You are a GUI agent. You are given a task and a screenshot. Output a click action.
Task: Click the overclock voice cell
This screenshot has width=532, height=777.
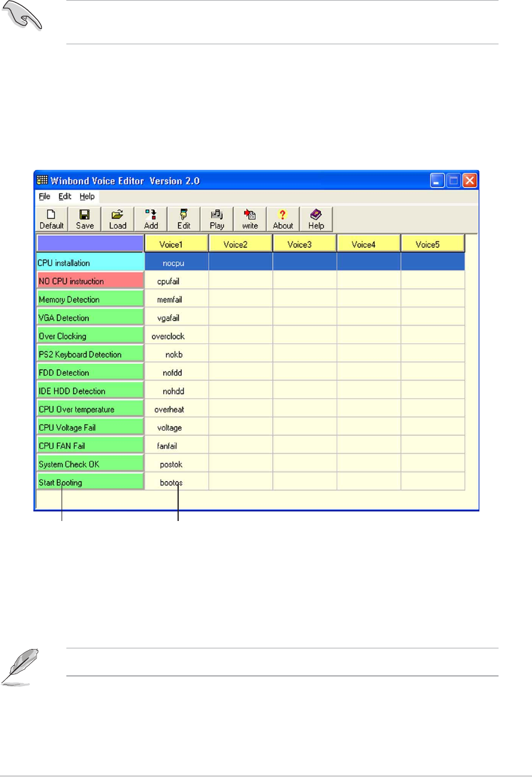pyautogui.click(x=176, y=336)
